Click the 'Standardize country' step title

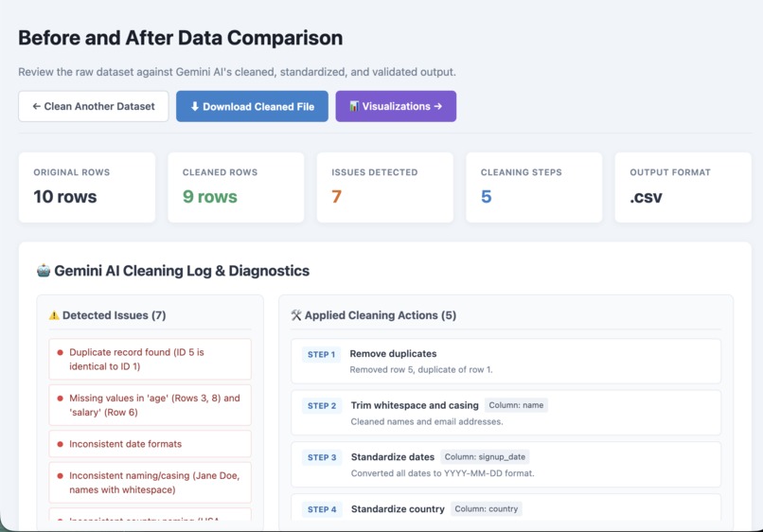point(398,509)
